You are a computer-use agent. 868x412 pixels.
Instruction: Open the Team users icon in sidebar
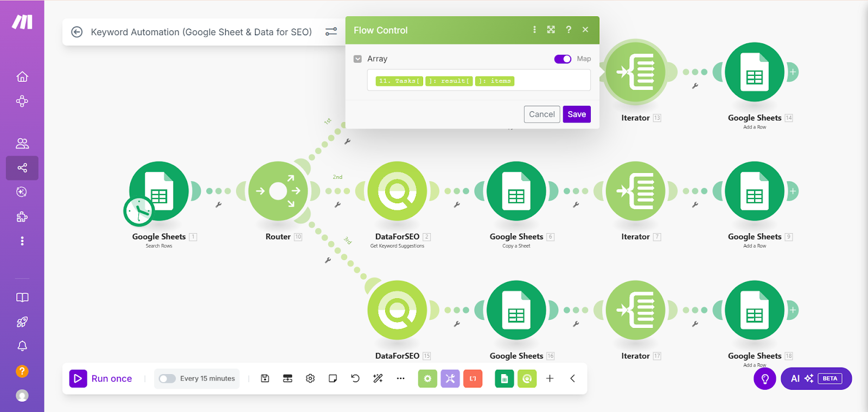(x=22, y=144)
